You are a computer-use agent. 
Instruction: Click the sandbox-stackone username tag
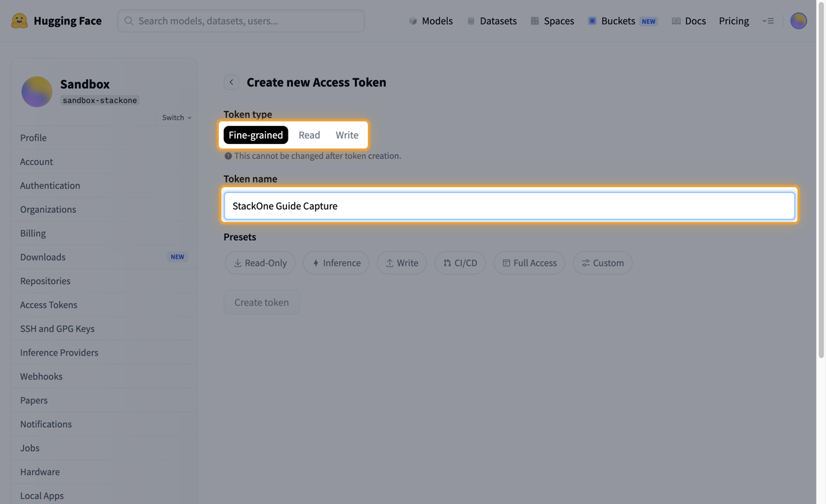(x=100, y=101)
